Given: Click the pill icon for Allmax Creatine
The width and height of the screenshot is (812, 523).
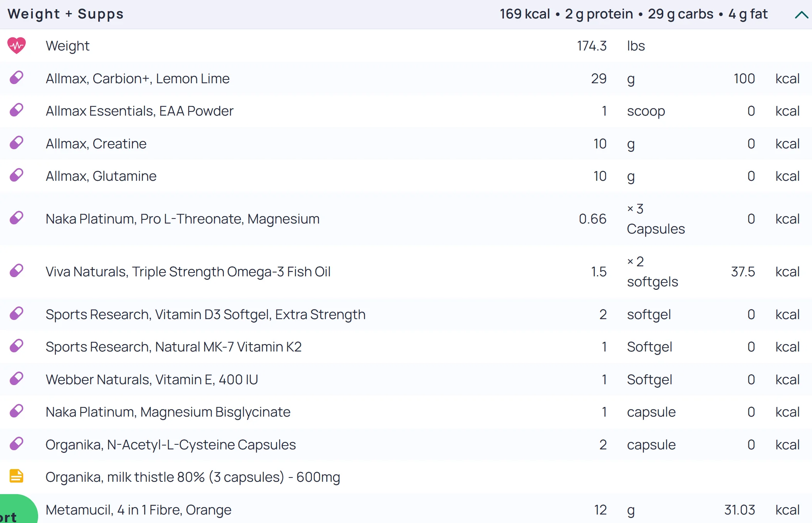Looking at the screenshot, I should pyautogui.click(x=17, y=143).
